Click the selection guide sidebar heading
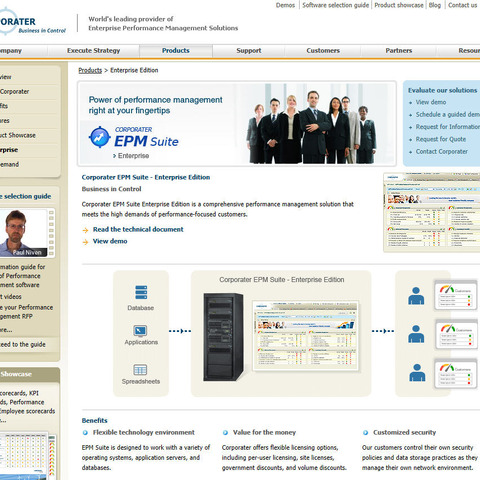 [26, 196]
